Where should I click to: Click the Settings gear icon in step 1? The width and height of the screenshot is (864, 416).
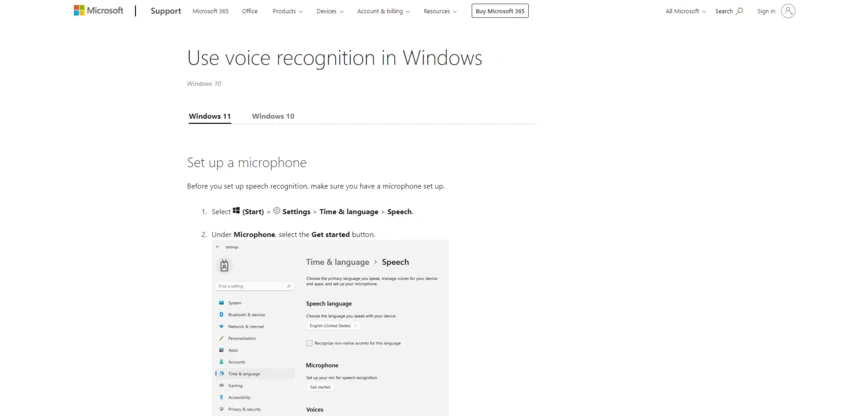coord(277,210)
